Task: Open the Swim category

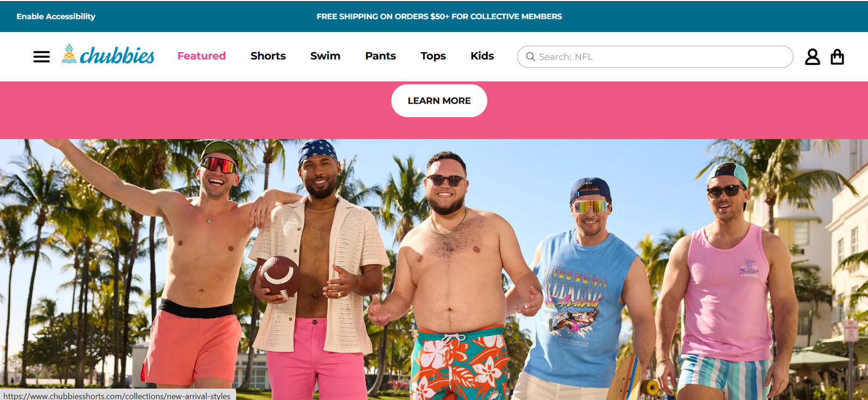Action: click(325, 56)
